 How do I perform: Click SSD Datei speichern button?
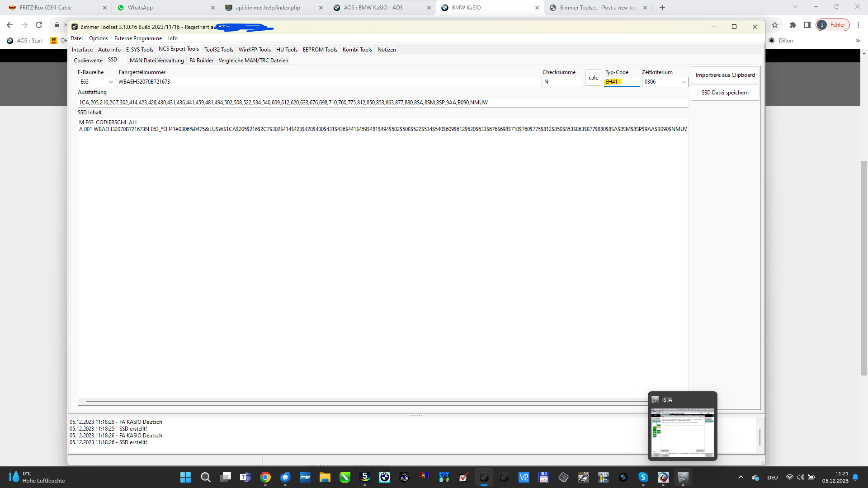tap(725, 93)
